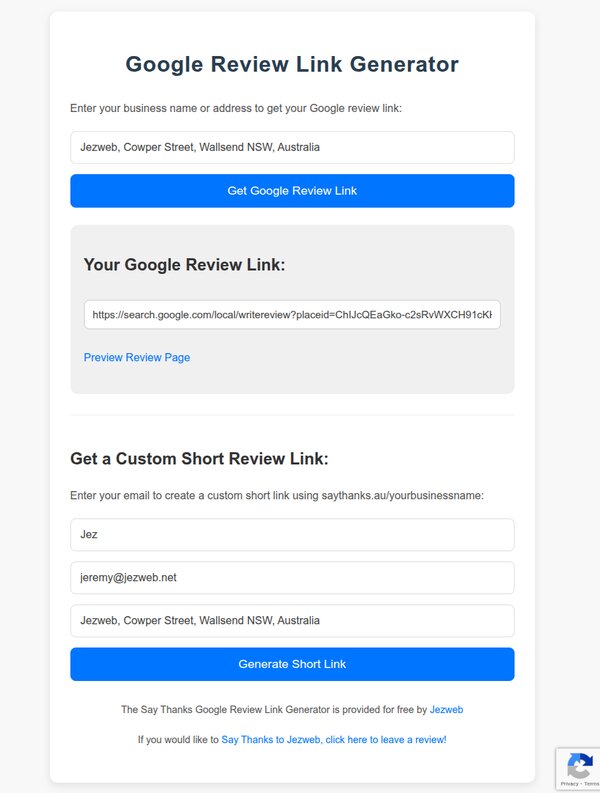The width and height of the screenshot is (600, 793).
Task: Focus the top business name search field
Action: (292, 147)
